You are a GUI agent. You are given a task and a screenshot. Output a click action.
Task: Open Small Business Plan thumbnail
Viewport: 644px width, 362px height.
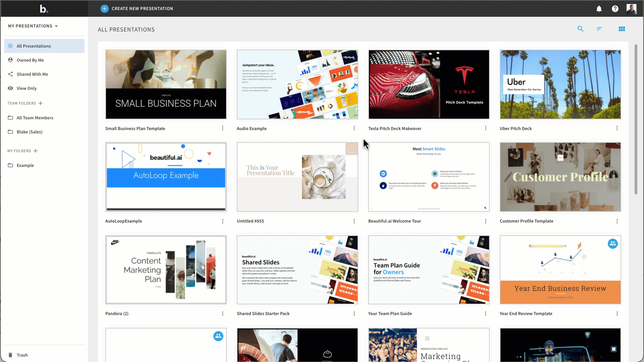166,84
